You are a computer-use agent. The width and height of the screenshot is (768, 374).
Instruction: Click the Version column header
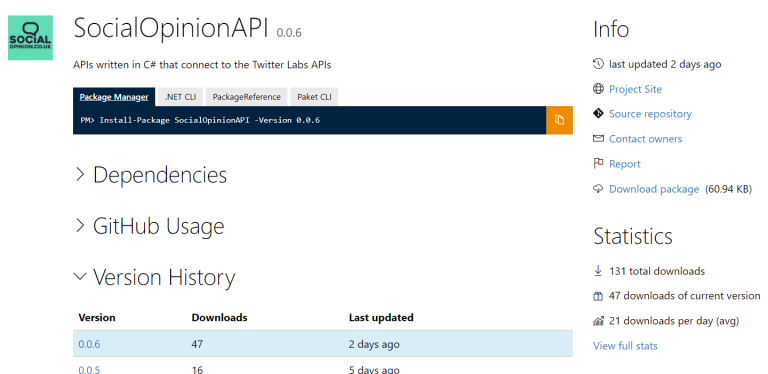pos(97,317)
